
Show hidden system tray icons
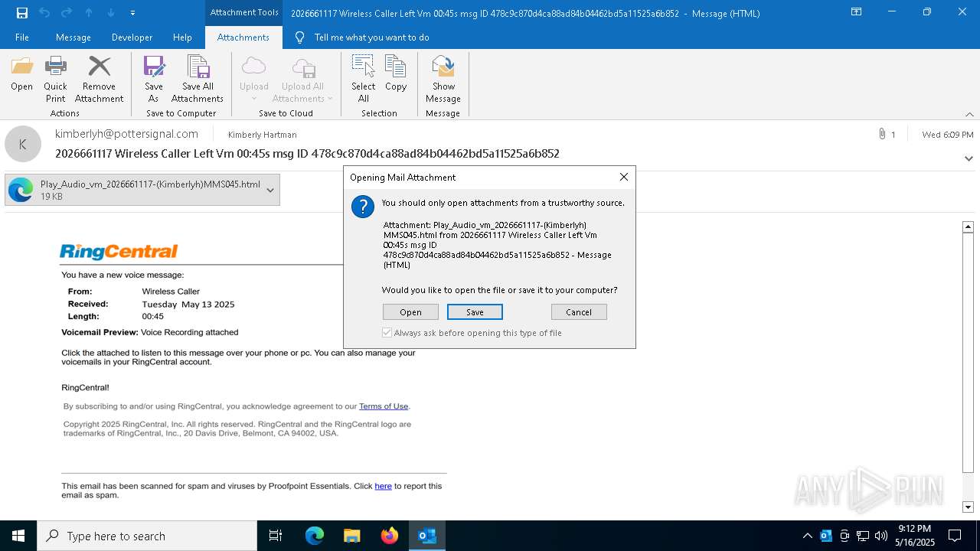[x=807, y=536]
